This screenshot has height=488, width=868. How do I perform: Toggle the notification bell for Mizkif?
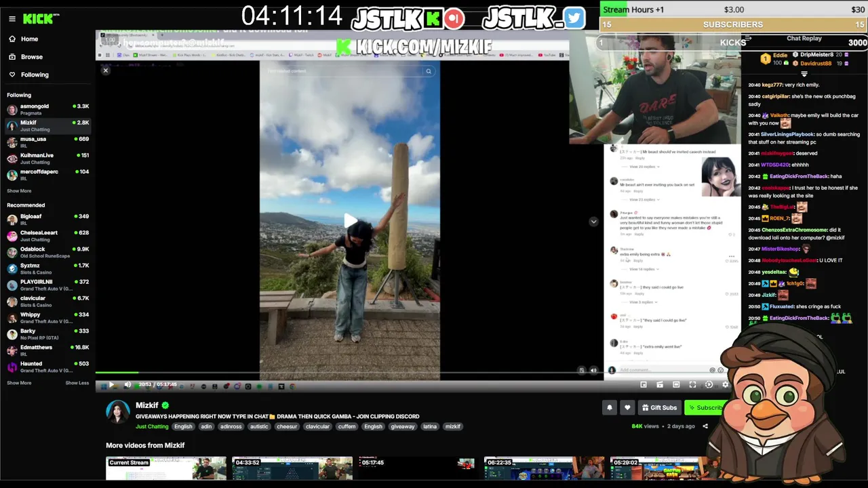coord(610,407)
